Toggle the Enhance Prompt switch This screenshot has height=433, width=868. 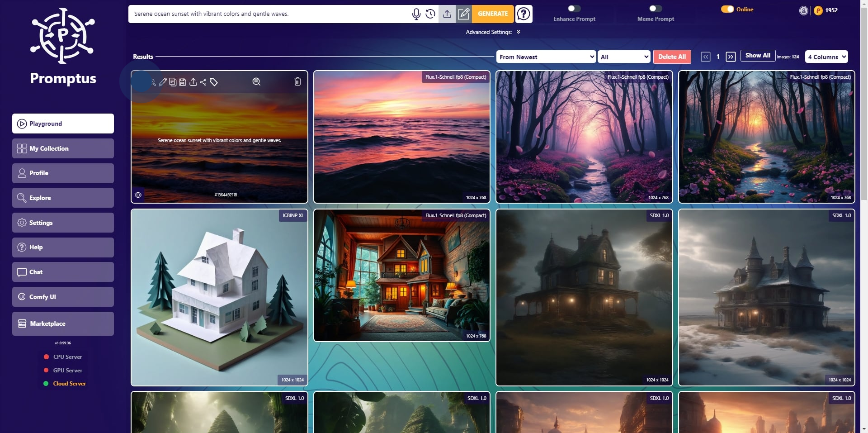point(574,9)
